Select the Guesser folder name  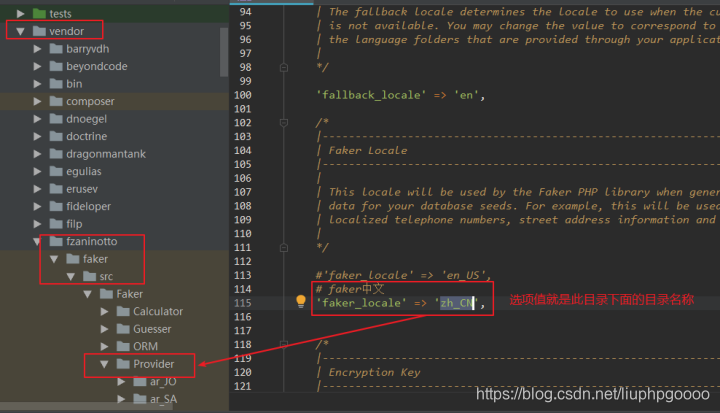[x=152, y=329]
